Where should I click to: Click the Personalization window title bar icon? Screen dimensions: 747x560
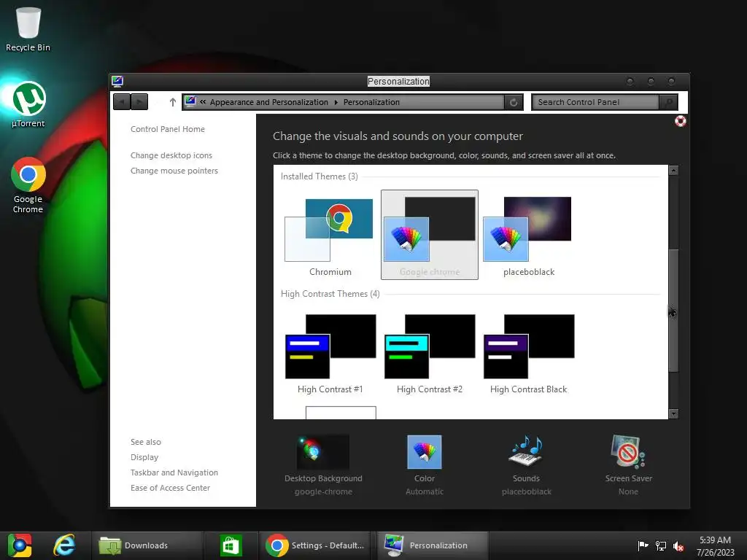point(117,81)
